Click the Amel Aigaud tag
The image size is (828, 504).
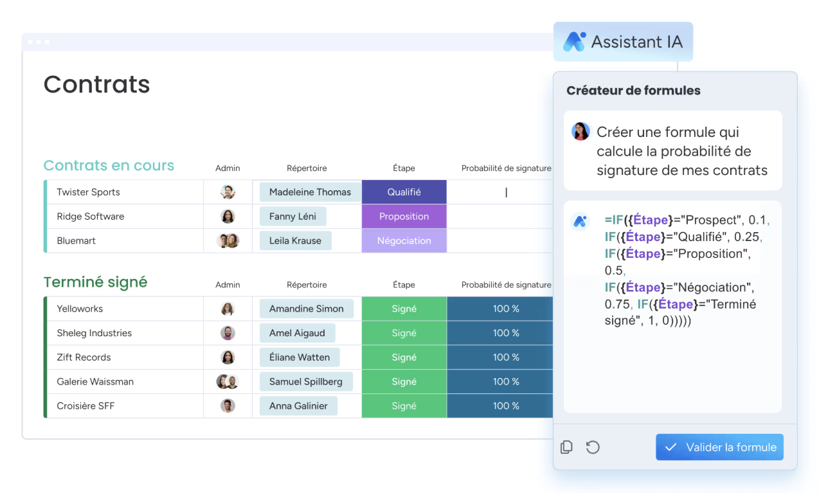click(297, 333)
